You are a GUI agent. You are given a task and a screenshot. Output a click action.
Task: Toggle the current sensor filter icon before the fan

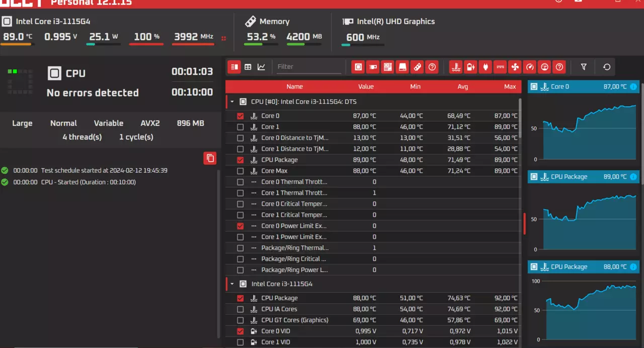500,66
